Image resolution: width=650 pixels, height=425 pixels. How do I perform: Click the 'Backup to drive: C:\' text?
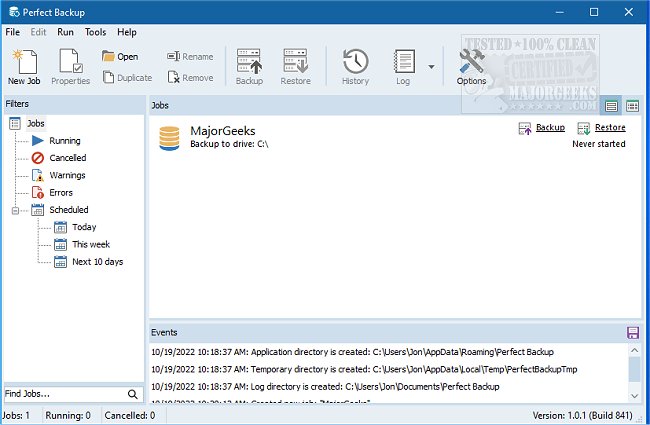coord(229,144)
